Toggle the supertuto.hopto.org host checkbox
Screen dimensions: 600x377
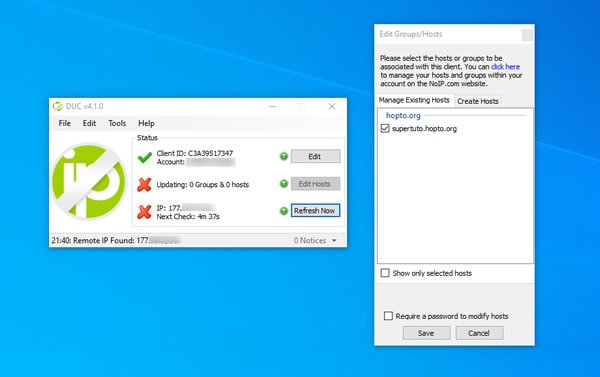pyautogui.click(x=385, y=128)
